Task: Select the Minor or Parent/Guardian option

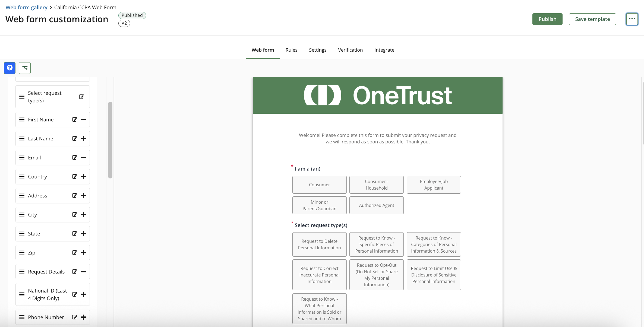Action: [x=319, y=205]
